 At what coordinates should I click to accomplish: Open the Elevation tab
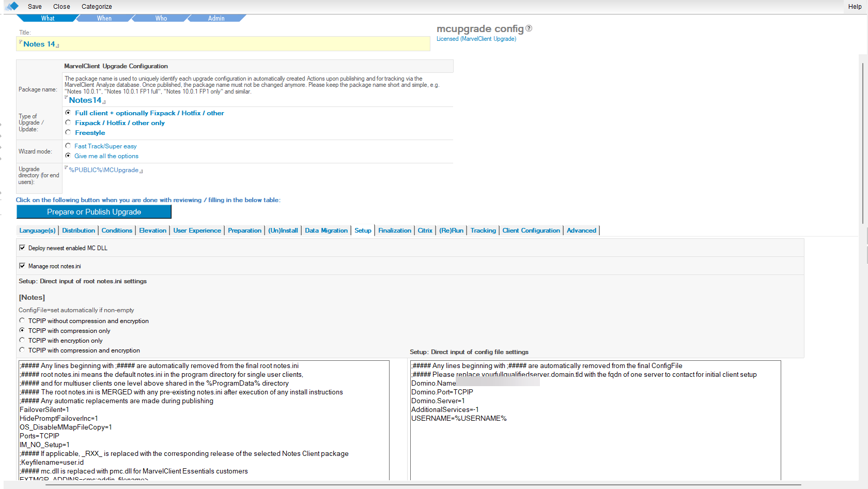(152, 231)
